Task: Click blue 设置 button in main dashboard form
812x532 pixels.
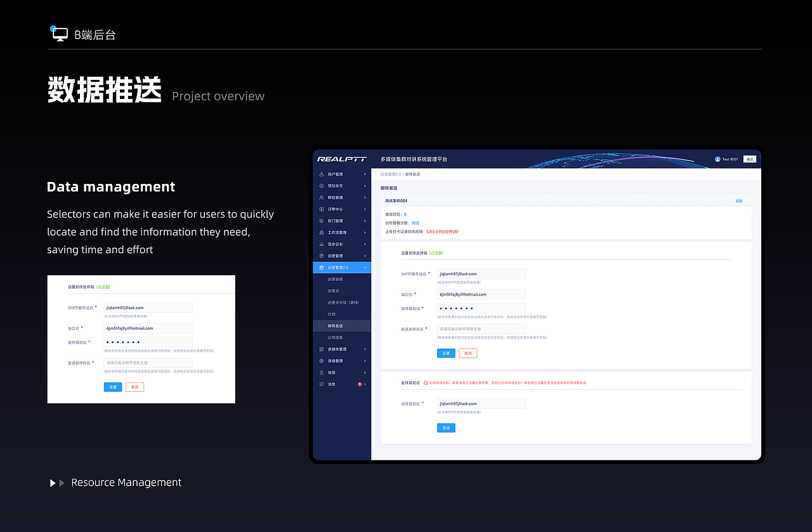Action: pyautogui.click(x=446, y=353)
